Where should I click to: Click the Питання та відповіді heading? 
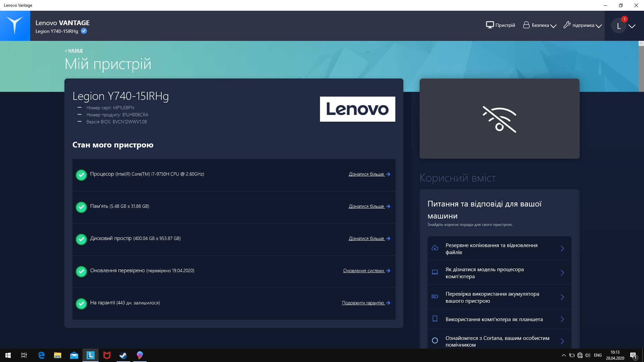pos(484,210)
